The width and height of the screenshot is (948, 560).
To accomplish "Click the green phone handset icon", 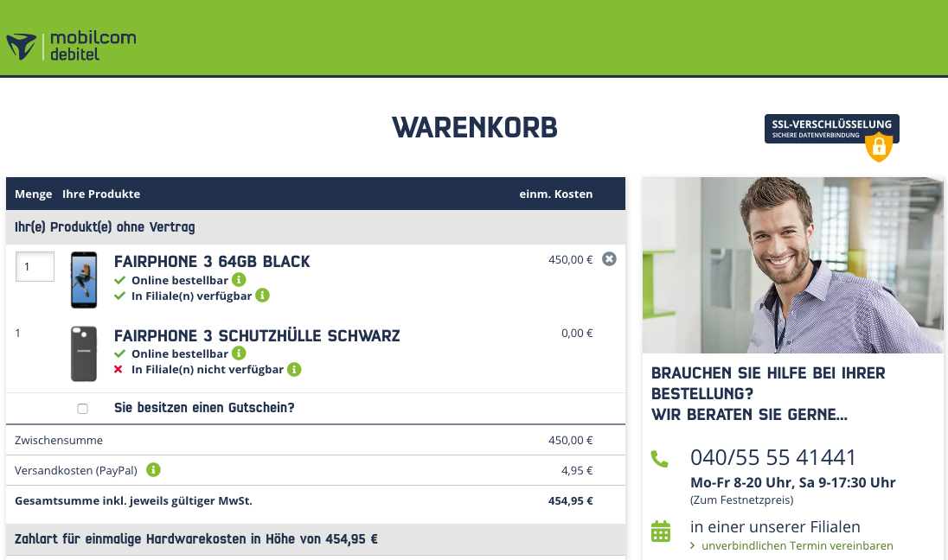I will coord(660,459).
